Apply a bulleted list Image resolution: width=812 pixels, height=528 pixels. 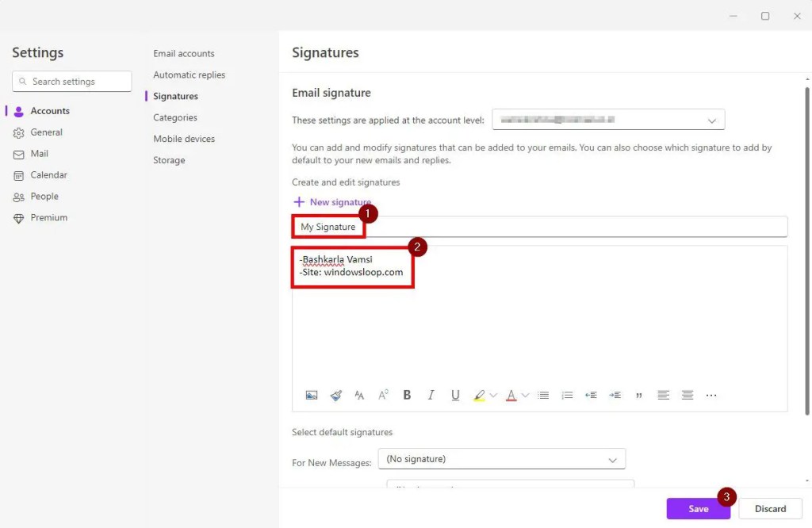coord(543,395)
